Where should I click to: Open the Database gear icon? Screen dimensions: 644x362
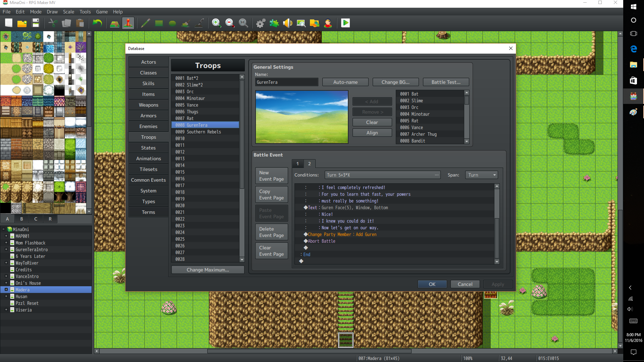pos(261,23)
